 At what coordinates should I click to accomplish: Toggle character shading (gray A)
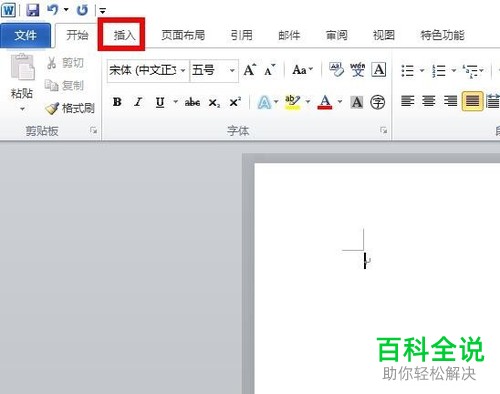[x=357, y=102]
